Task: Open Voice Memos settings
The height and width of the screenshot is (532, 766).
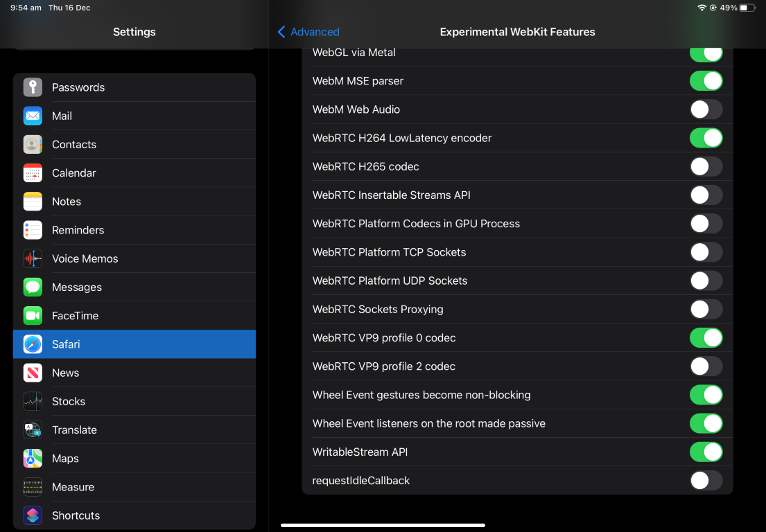Action: (x=134, y=258)
